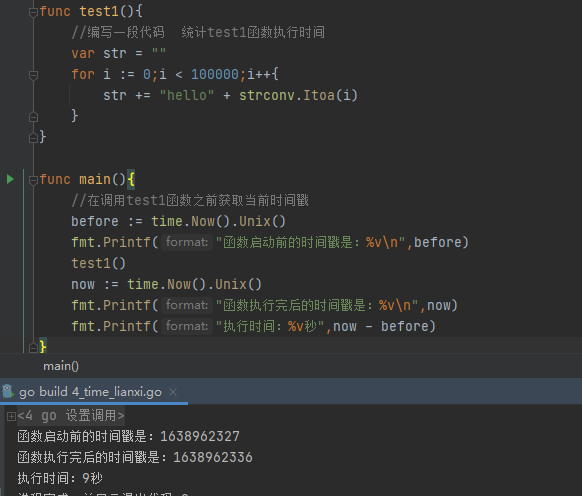Run main function via green gutter arrow
This screenshot has width=582, height=496.
pyautogui.click(x=10, y=179)
